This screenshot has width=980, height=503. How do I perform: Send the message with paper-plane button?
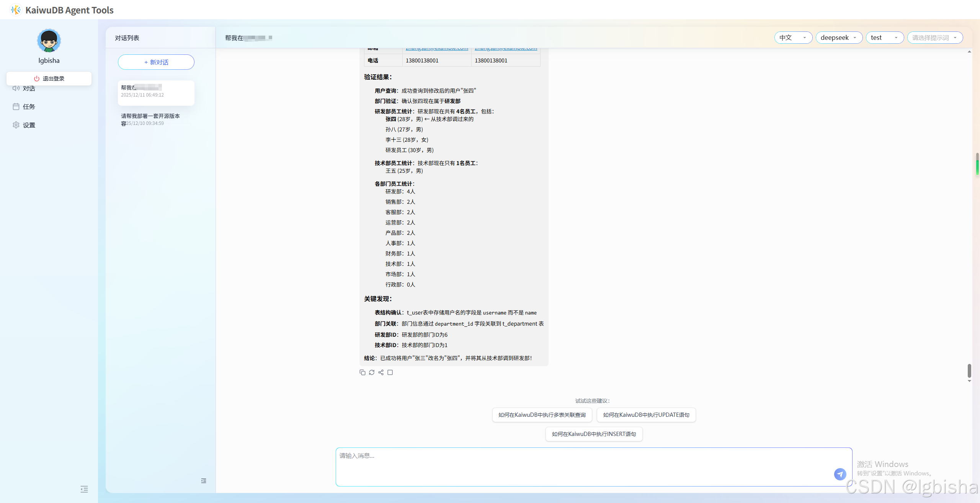click(x=840, y=474)
